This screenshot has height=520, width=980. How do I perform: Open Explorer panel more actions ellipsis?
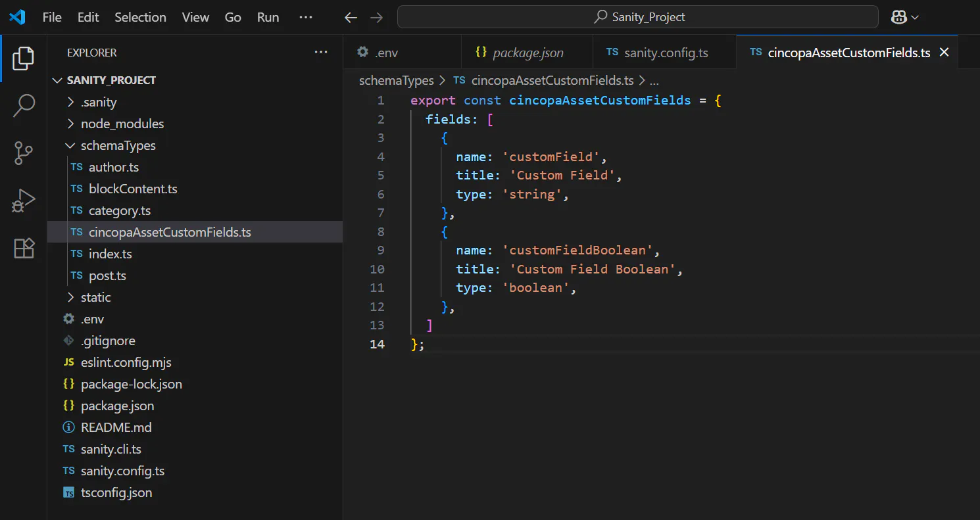pos(321,53)
